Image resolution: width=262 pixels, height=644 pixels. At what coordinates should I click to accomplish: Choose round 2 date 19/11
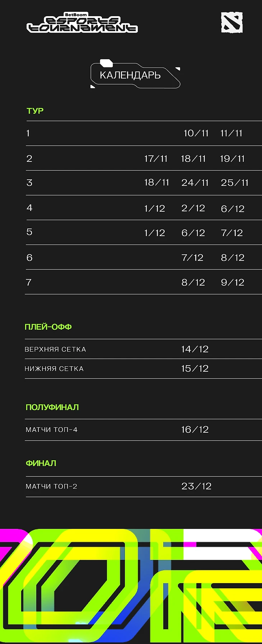point(232,159)
